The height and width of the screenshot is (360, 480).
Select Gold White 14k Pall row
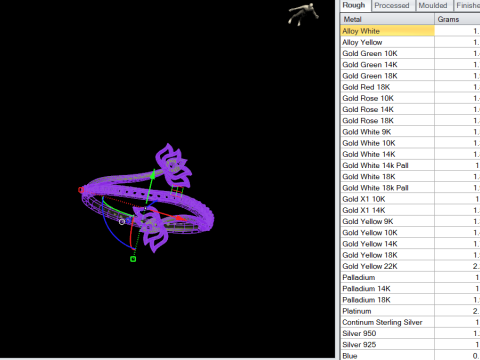[x=410, y=165]
